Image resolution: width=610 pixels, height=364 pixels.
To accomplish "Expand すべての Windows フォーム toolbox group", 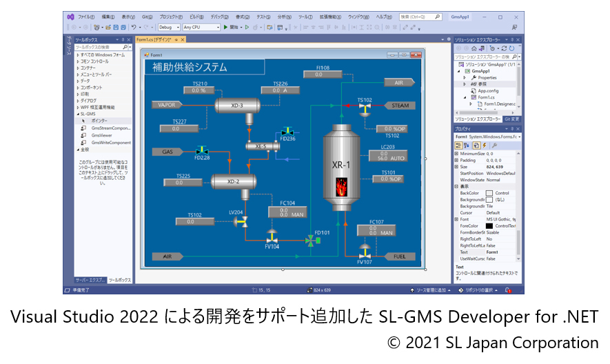I will click(x=78, y=55).
